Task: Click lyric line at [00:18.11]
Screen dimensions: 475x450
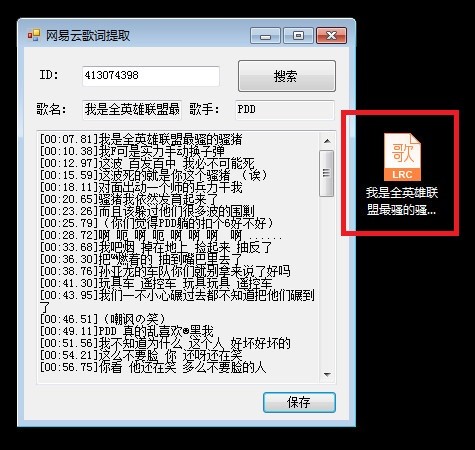Action: tap(141, 187)
